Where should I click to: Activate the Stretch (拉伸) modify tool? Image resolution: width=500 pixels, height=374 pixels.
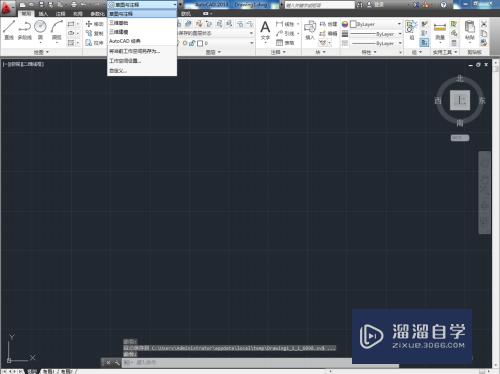(94, 43)
